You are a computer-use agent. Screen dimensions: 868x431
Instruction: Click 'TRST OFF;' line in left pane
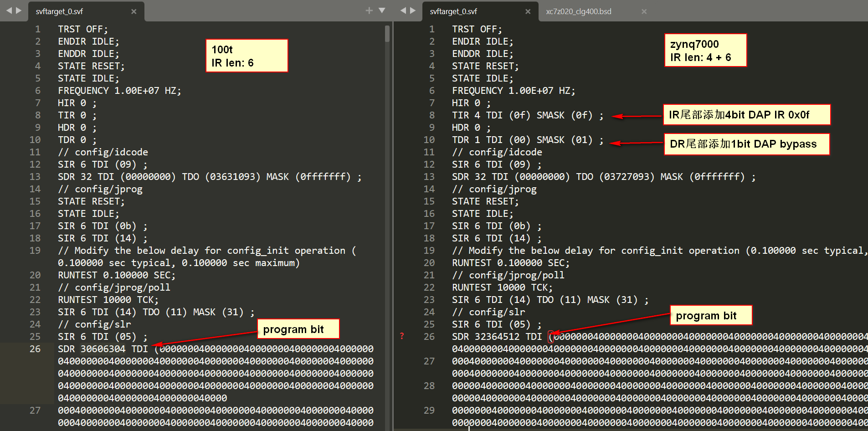83,30
